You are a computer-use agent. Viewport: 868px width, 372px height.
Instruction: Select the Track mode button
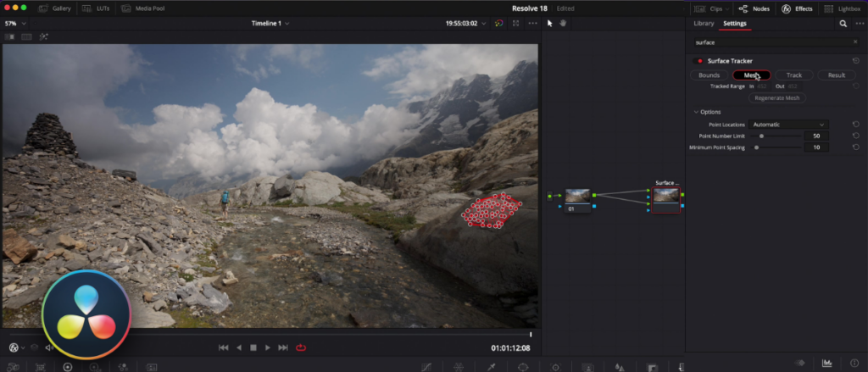click(x=793, y=75)
